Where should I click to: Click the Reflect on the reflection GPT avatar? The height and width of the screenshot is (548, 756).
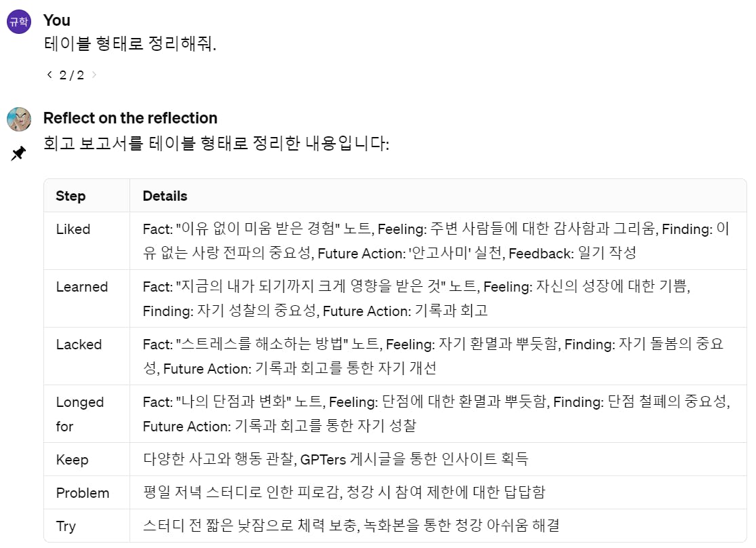point(19,119)
